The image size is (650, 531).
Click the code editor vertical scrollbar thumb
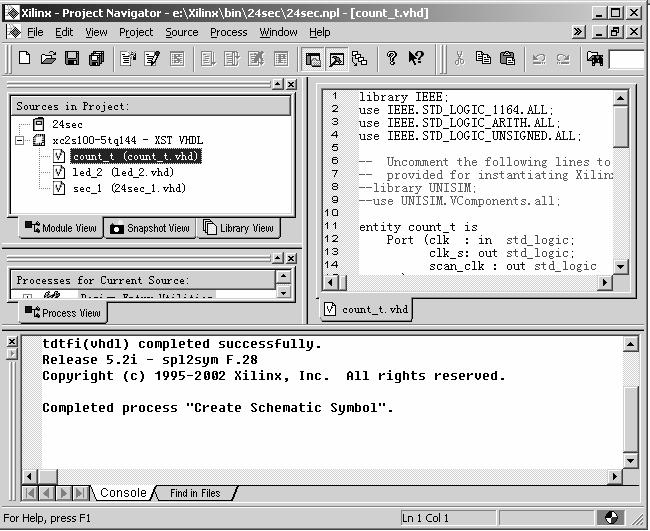(x=621, y=126)
